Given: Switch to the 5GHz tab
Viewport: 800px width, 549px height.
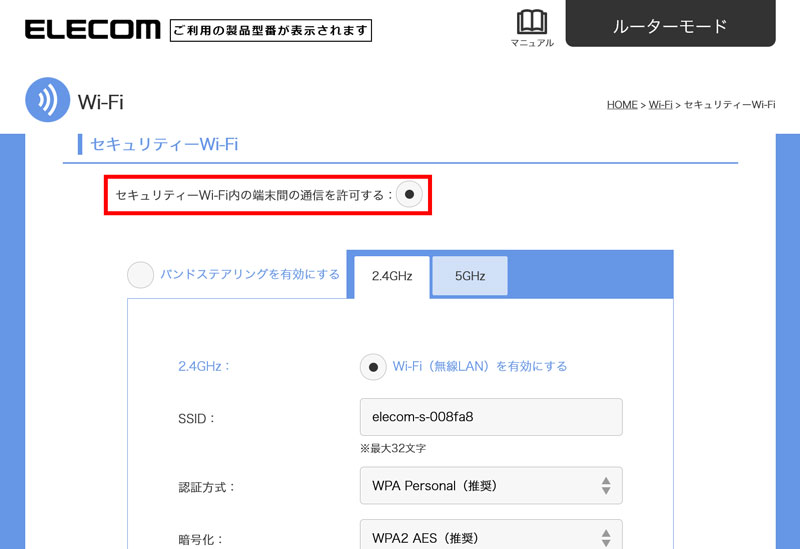Looking at the screenshot, I should click(x=470, y=276).
